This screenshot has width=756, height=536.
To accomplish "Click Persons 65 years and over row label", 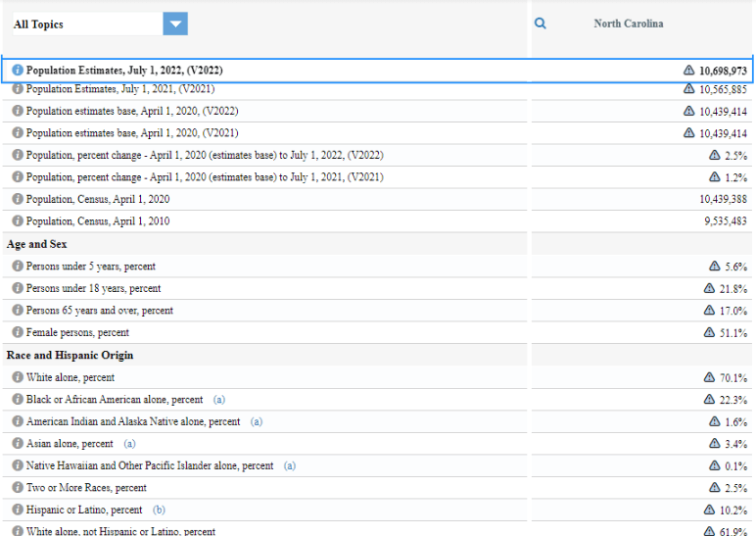I will tap(99, 311).
